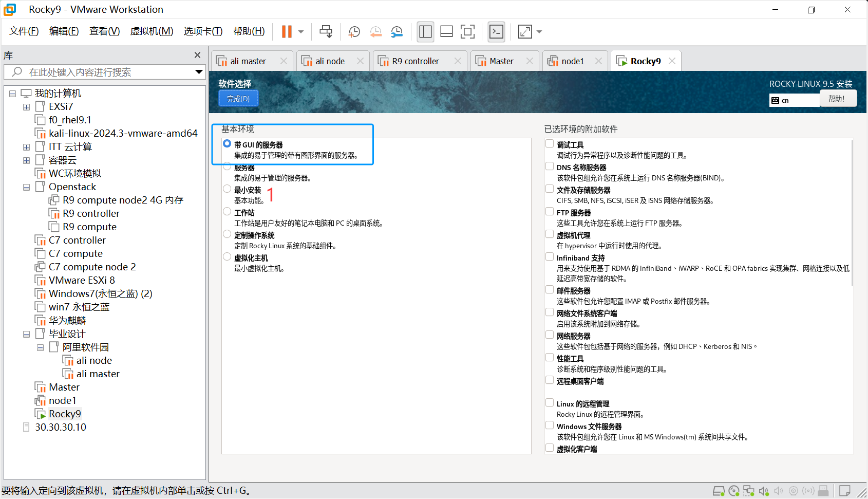This screenshot has height=499, width=868.
Task: Click the '完成(D)' done button
Action: click(238, 99)
